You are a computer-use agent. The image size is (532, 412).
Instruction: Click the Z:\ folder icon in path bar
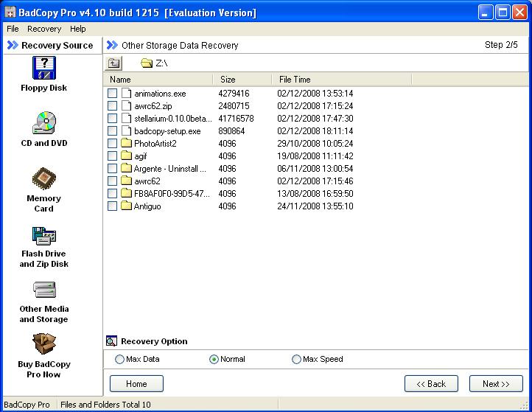147,63
